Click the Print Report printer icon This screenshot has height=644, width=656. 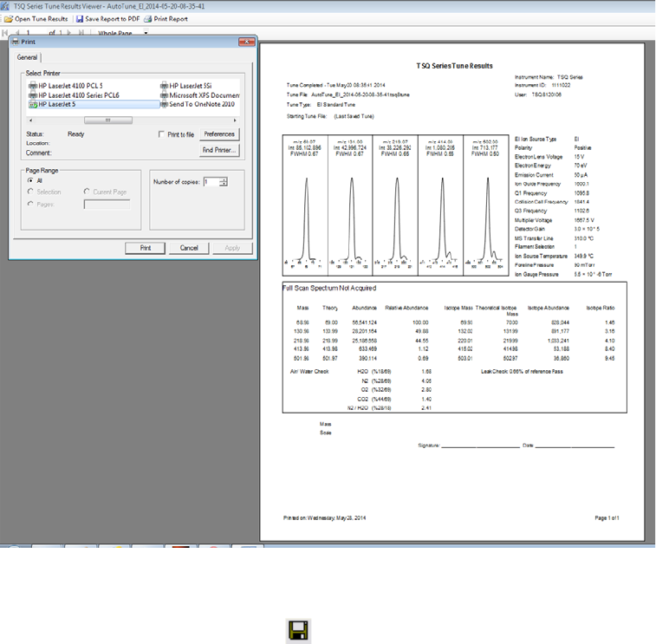[148, 18]
